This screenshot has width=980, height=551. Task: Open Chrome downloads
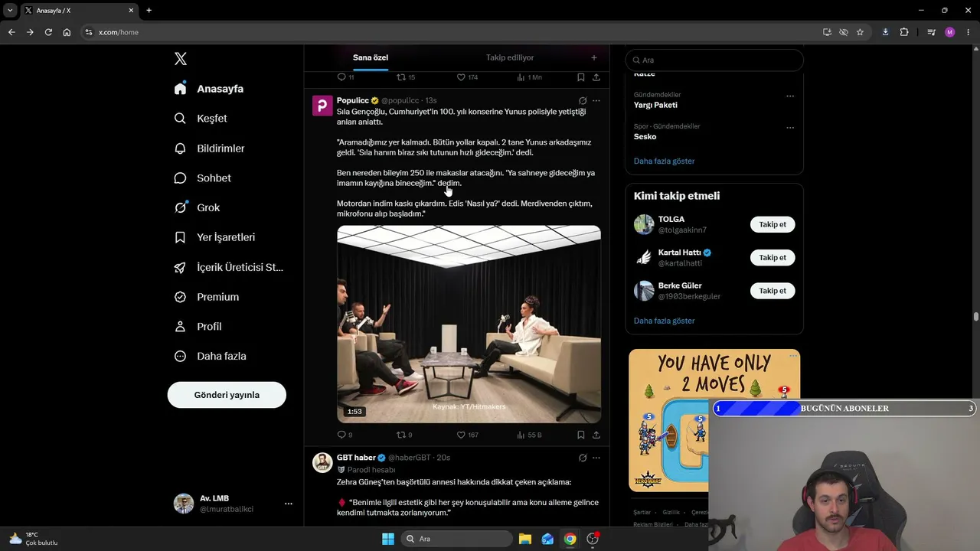pyautogui.click(x=885, y=32)
